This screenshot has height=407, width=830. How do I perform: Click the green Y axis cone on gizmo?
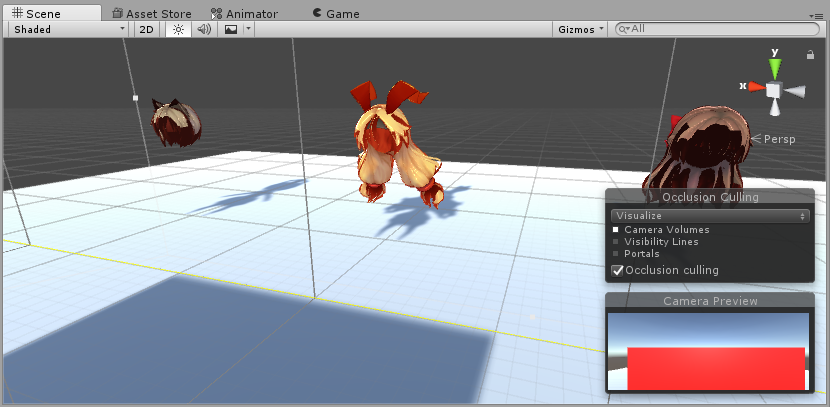tap(775, 68)
